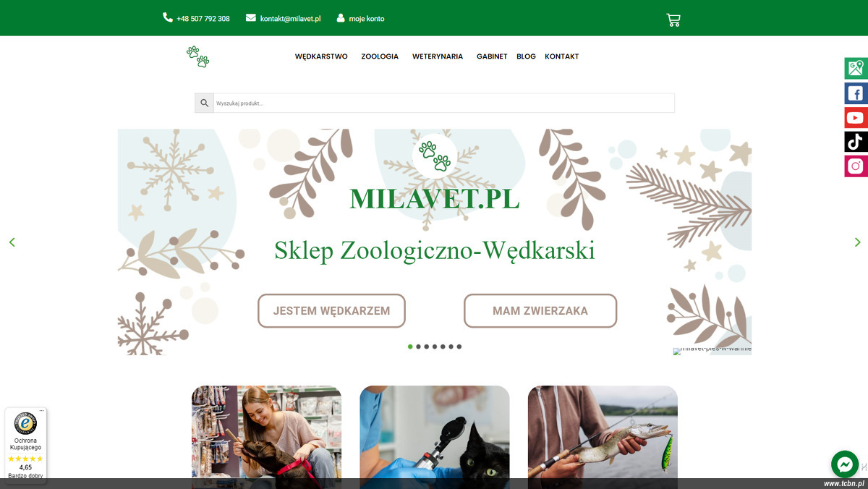This screenshot has width=868, height=489.
Task: Open the TikTok sidebar icon
Action: (856, 142)
